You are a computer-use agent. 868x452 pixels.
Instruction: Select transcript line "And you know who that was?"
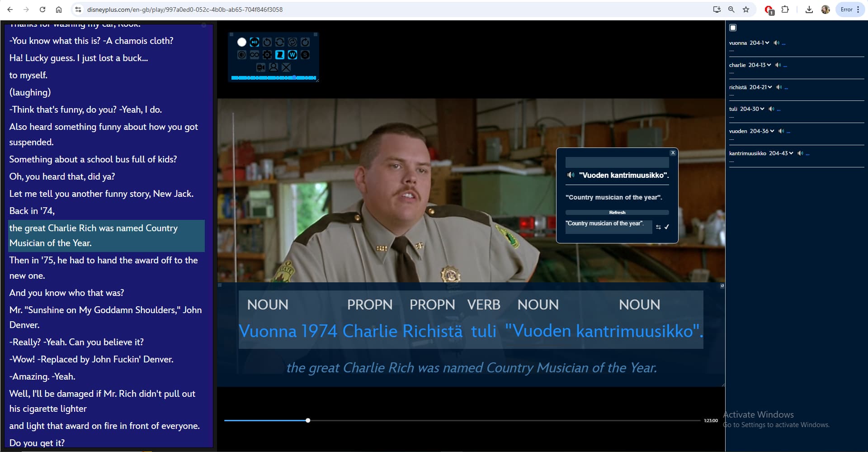pos(66,293)
